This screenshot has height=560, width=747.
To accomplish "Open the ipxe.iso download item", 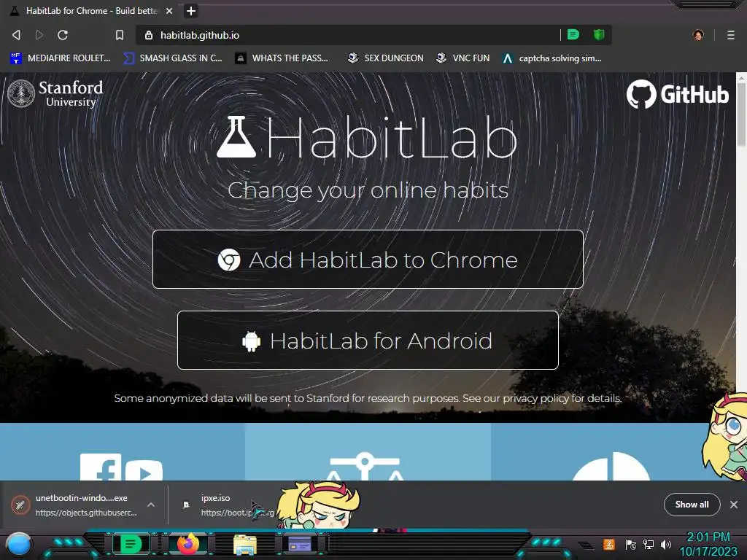I will click(228, 505).
